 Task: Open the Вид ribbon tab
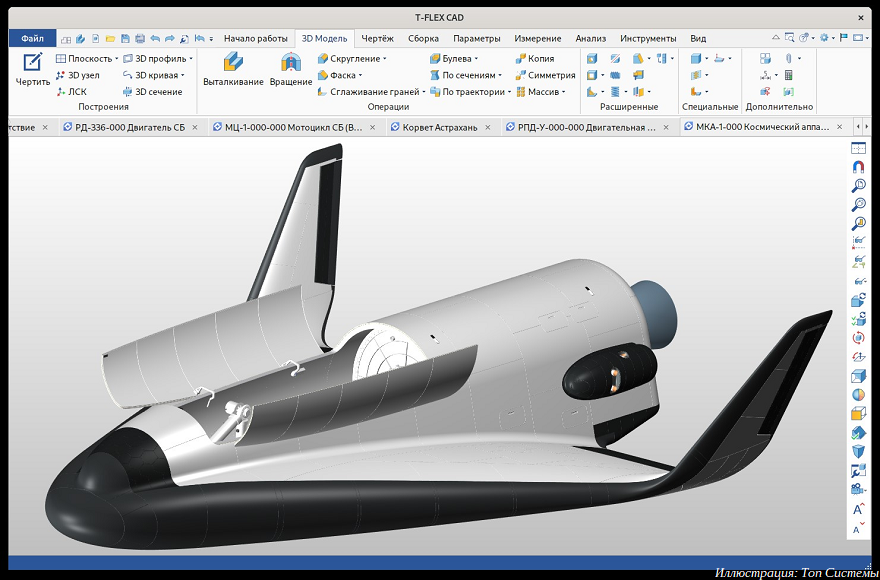[698, 39]
